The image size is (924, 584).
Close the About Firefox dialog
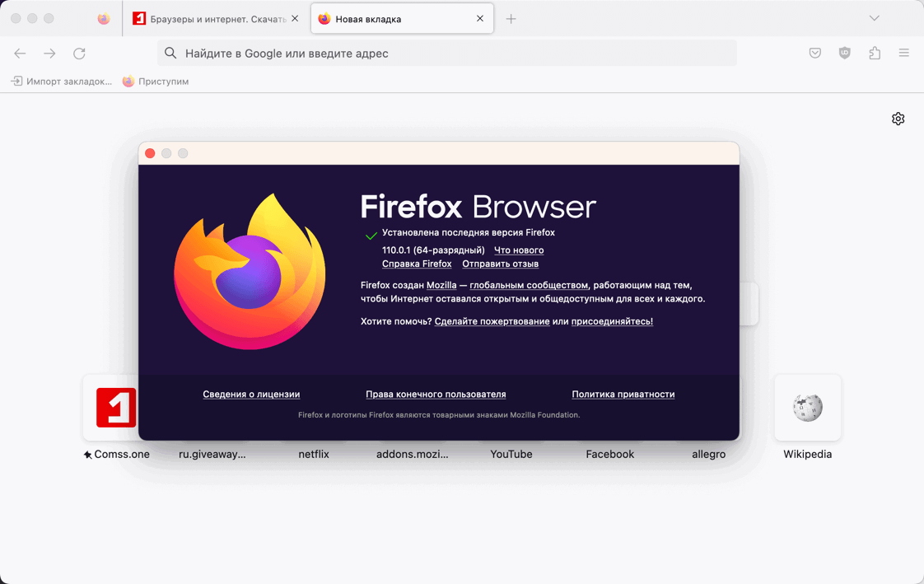click(150, 153)
